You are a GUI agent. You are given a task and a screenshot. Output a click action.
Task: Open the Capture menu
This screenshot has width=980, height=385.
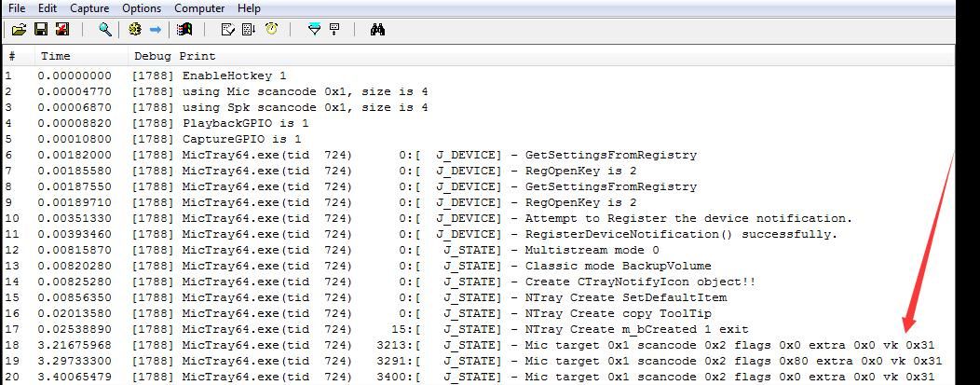[89, 8]
